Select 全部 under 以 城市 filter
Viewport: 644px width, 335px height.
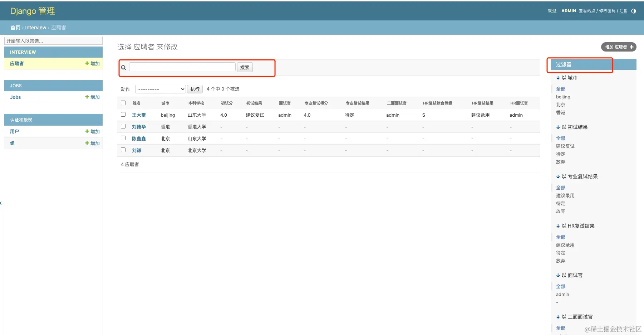coord(561,89)
